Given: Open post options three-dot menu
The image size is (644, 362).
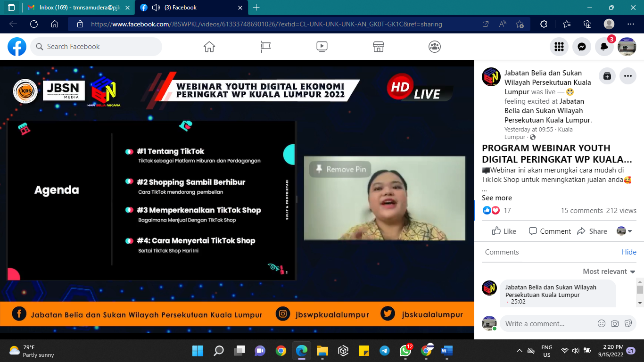Looking at the screenshot, I should coord(628,76).
